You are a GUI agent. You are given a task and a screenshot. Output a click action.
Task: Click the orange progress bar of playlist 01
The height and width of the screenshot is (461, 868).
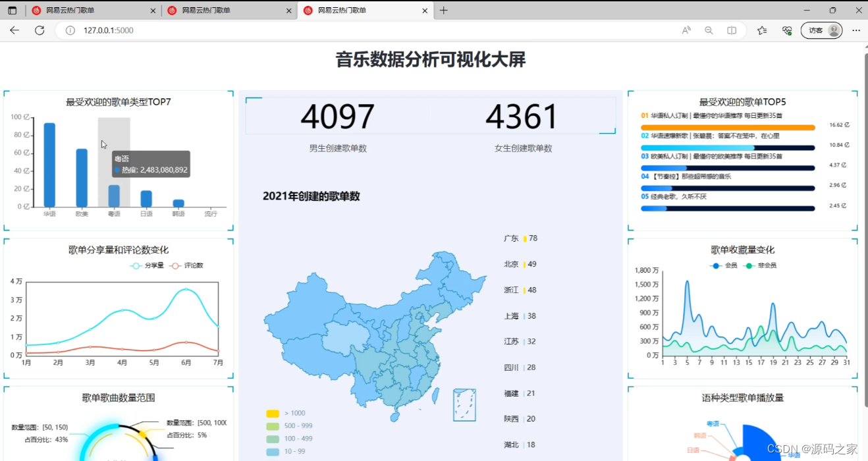coord(728,128)
